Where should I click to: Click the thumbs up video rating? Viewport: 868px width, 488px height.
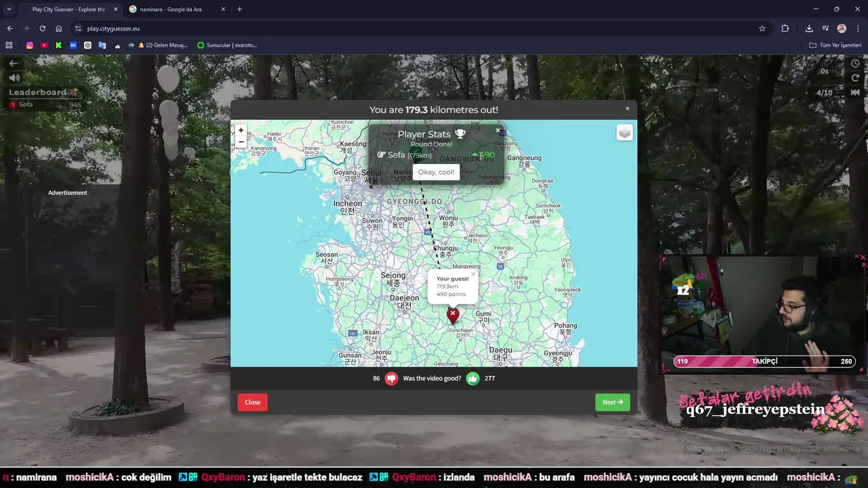click(473, 378)
